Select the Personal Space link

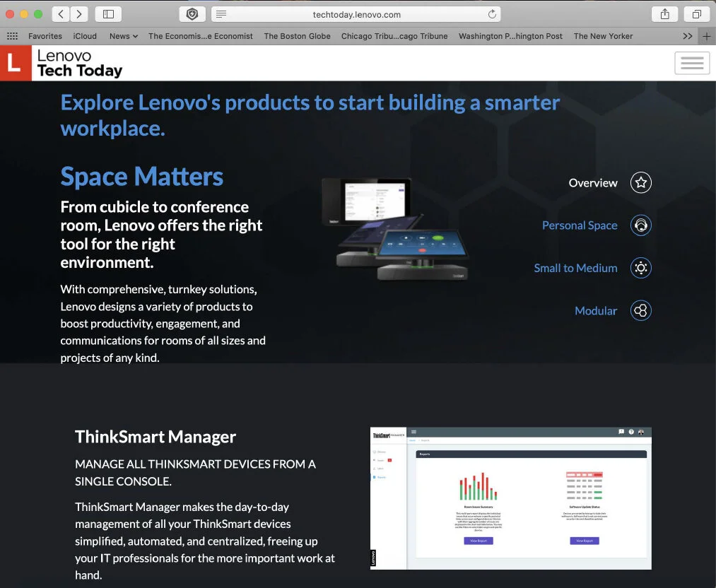tap(580, 225)
